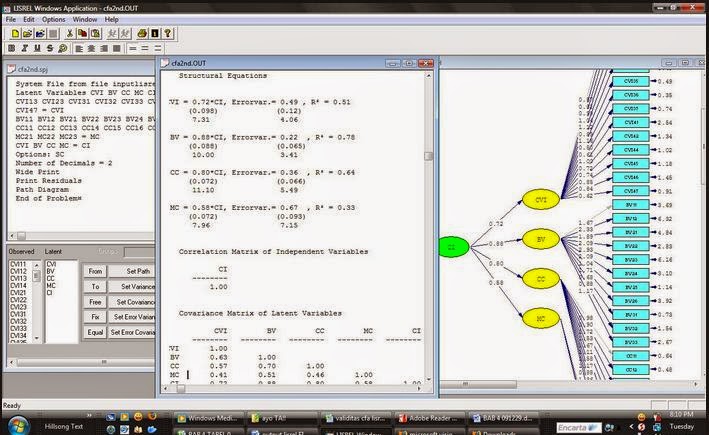Viewport: 709px width, 435px height.
Task: Align text right using toolbar icon
Action: (104, 48)
